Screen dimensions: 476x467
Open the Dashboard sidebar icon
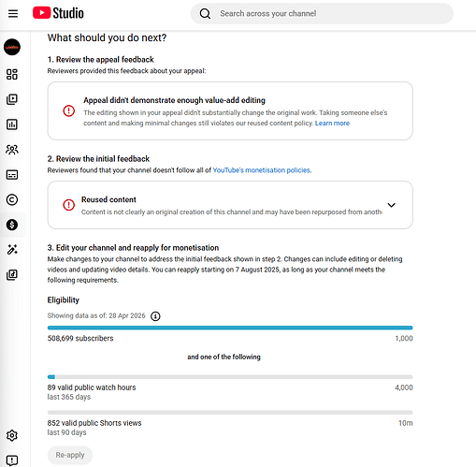[x=12, y=74]
